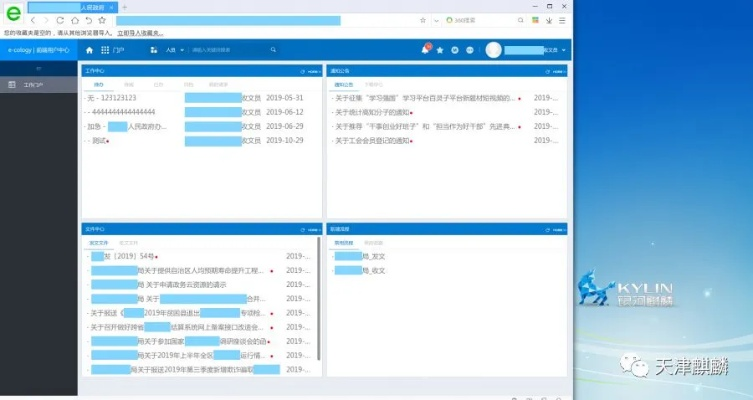Screen dimensions: 753x400
Task: Click the home icon in the blue header
Action: click(x=90, y=50)
